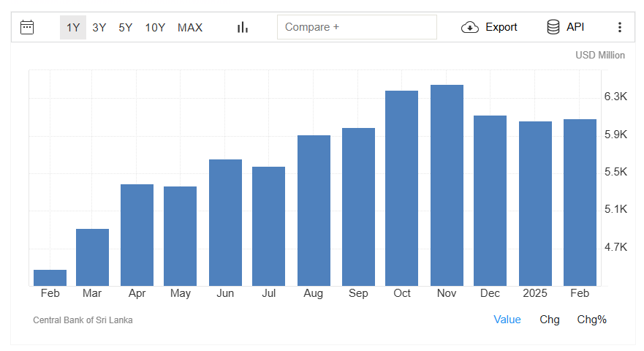Click the Export text label

point(501,27)
